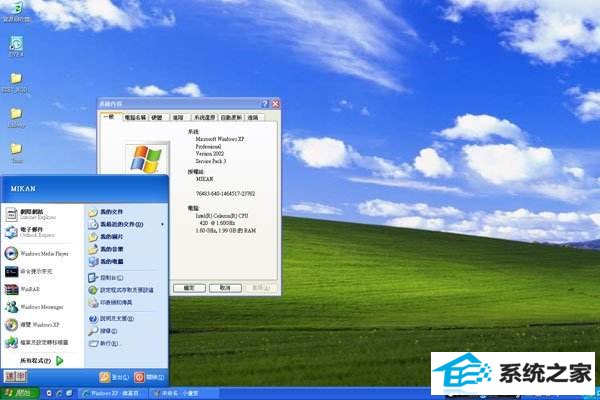
Task: Click the Log Off (登出) icon
Action: coord(104,377)
